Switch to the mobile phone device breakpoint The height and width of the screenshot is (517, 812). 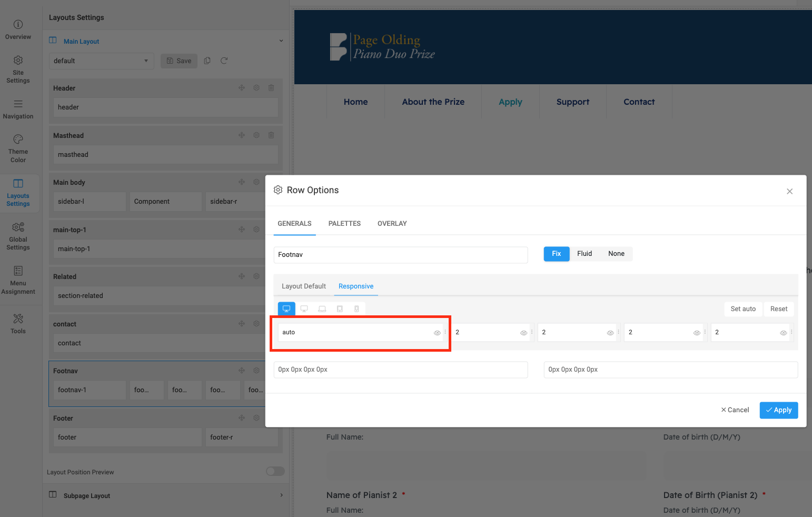coord(357,309)
